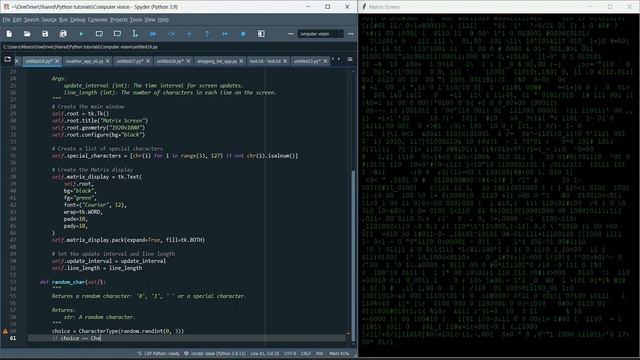Open the Projects menu
Viewport: 640px width, 360px height.
(x=119, y=20)
